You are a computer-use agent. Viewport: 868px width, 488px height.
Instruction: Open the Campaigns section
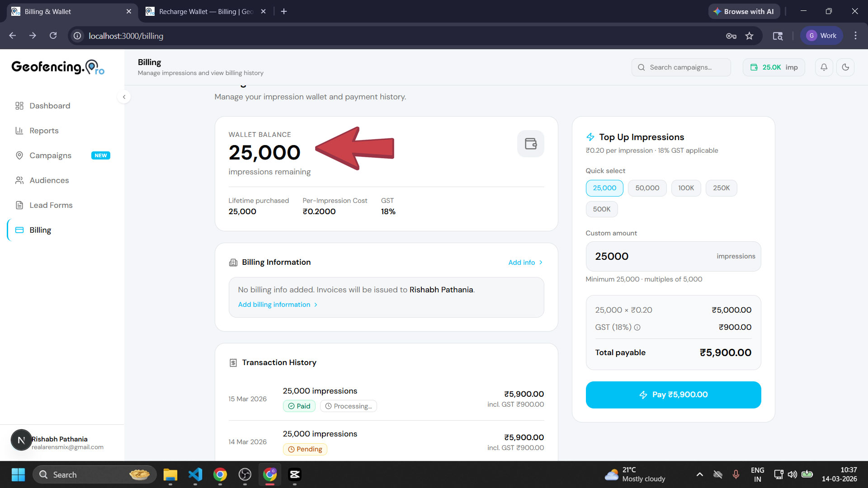click(x=50, y=155)
